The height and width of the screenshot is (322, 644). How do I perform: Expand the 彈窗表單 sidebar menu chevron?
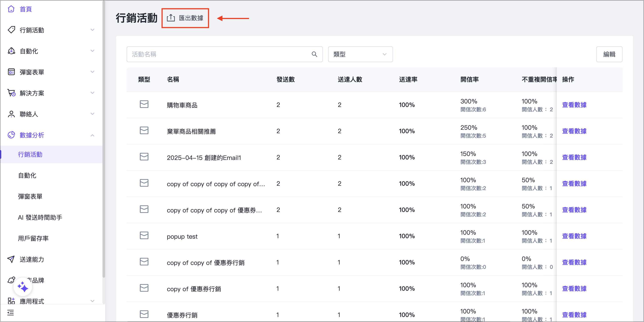92,72
